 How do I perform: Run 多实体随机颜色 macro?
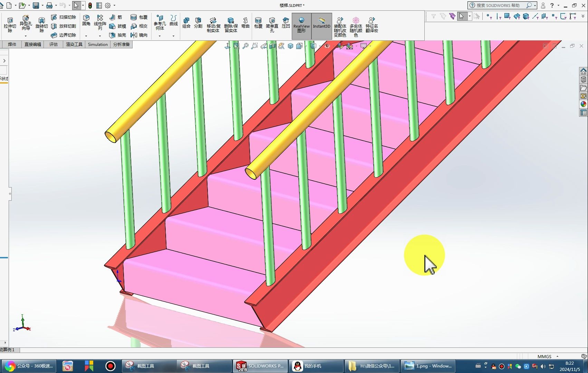(x=356, y=27)
